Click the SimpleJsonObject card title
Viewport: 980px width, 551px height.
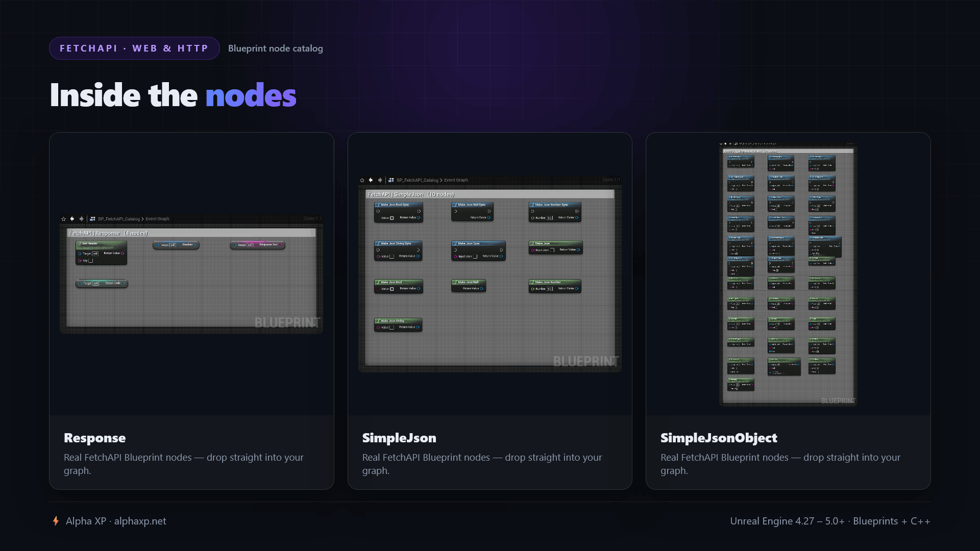coord(719,438)
